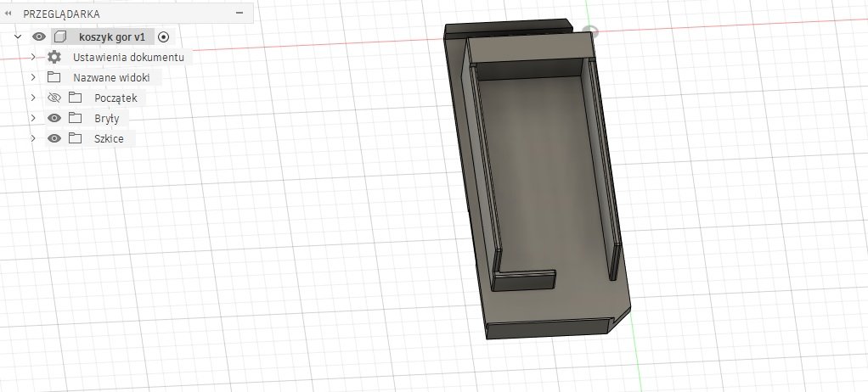Click the folder icon beside Początek
This screenshot has height=392, width=868.
75,98
